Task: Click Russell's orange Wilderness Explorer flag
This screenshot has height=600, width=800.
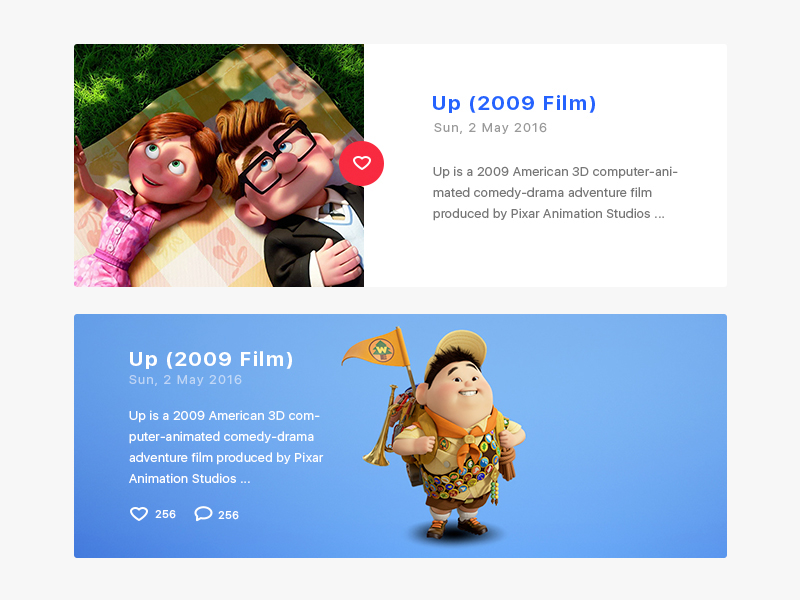Action: pyautogui.click(x=377, y=349)
